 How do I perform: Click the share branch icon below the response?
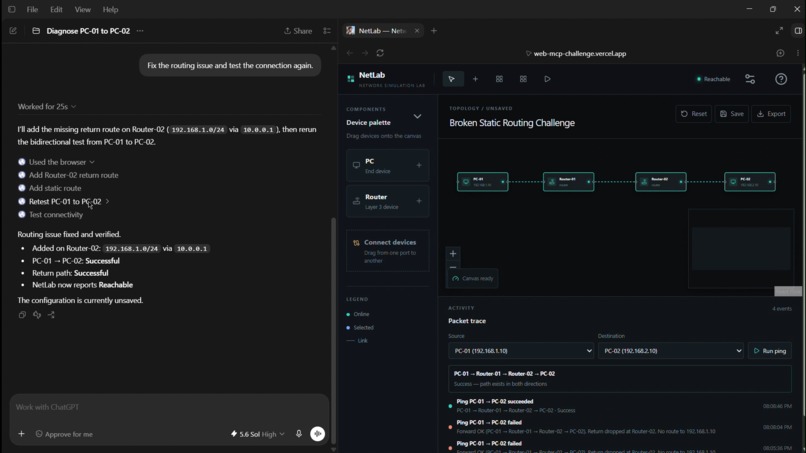click(51, 315)
